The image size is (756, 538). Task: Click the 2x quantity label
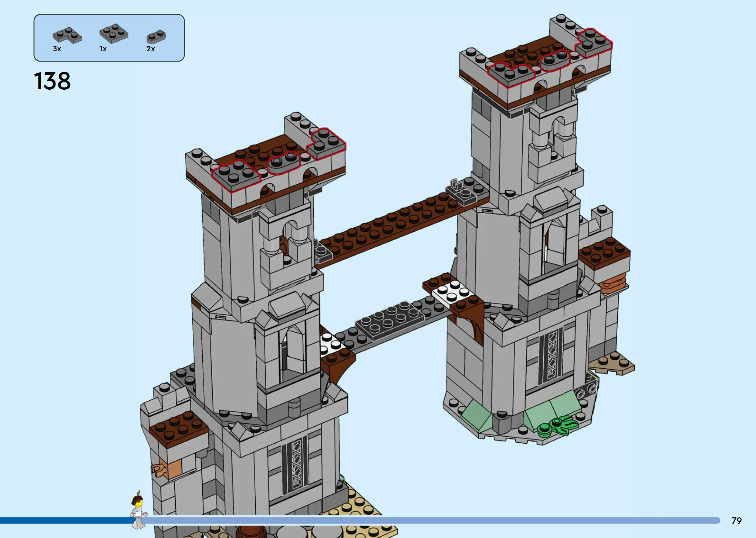[150, 49]
